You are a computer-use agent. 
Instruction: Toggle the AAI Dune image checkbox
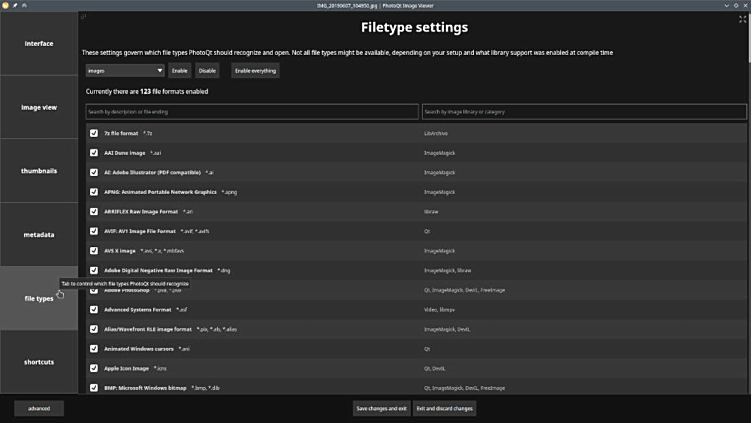click(x=94, y=153)
